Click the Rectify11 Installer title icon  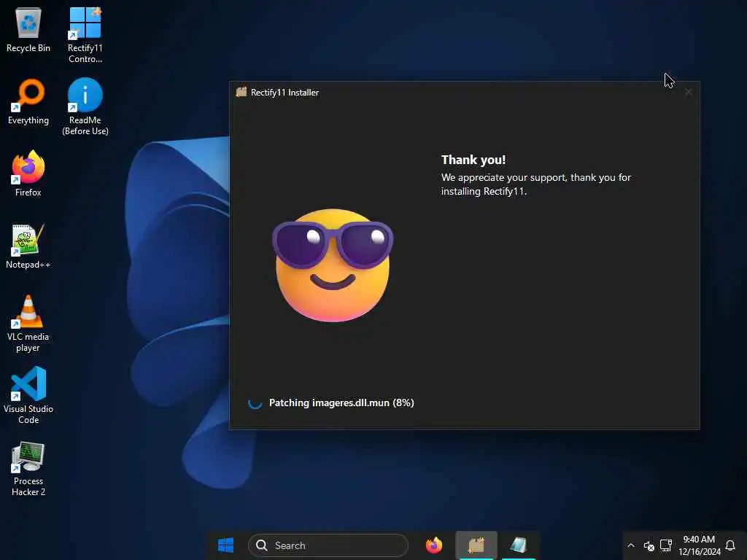tap(241, 93)
